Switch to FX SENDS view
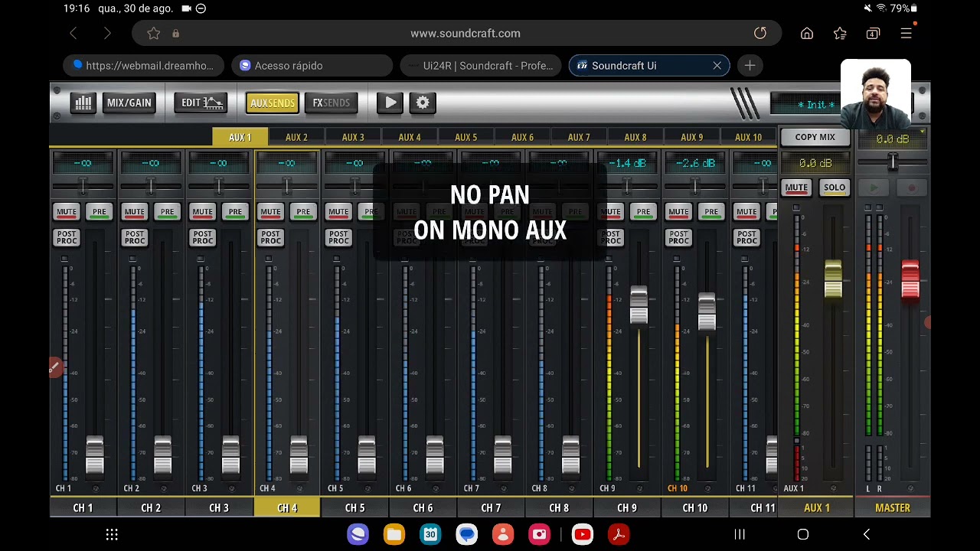 coord(331,103)
